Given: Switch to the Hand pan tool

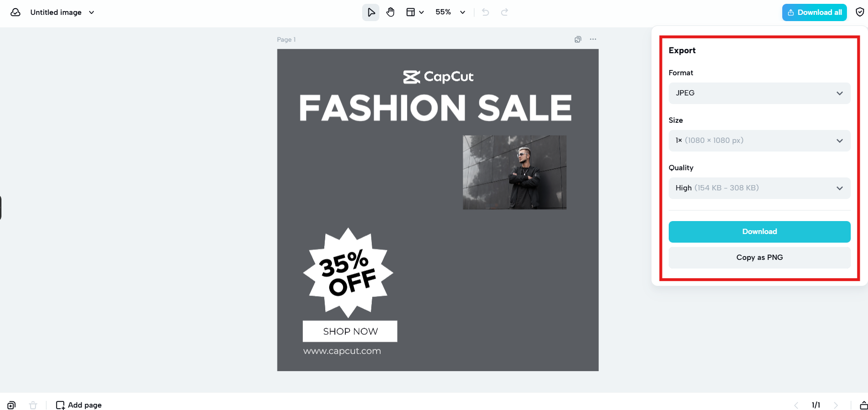Looking at the screenshot, I should tap(390, 12).
